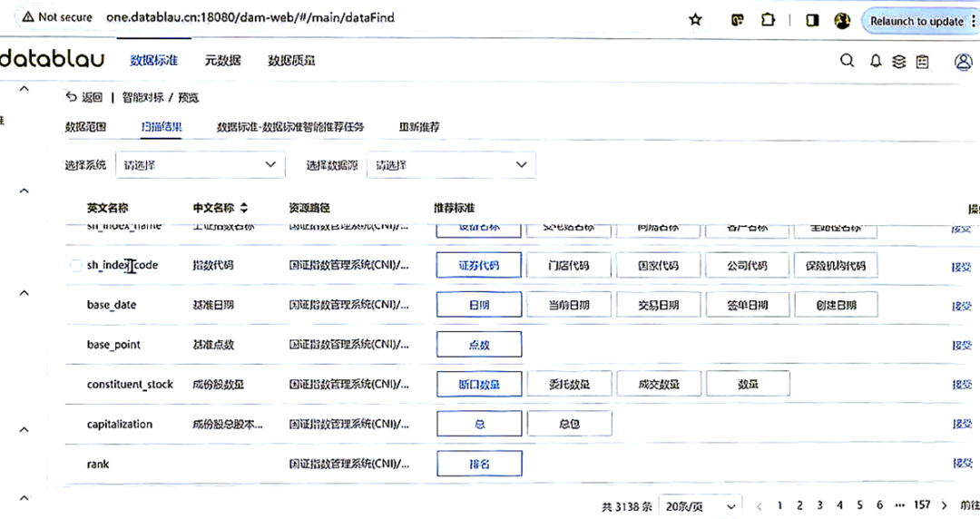Viewport: 980px width, 519px height.
Task: Sort by the 中文名称 column arrows
Action: click(x=244, y=208)
